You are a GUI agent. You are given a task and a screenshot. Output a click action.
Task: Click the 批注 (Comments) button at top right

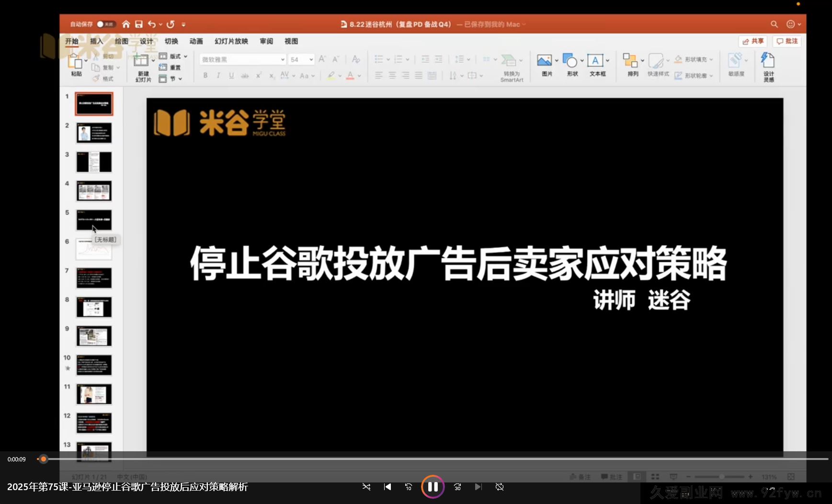tap(787, 42)
